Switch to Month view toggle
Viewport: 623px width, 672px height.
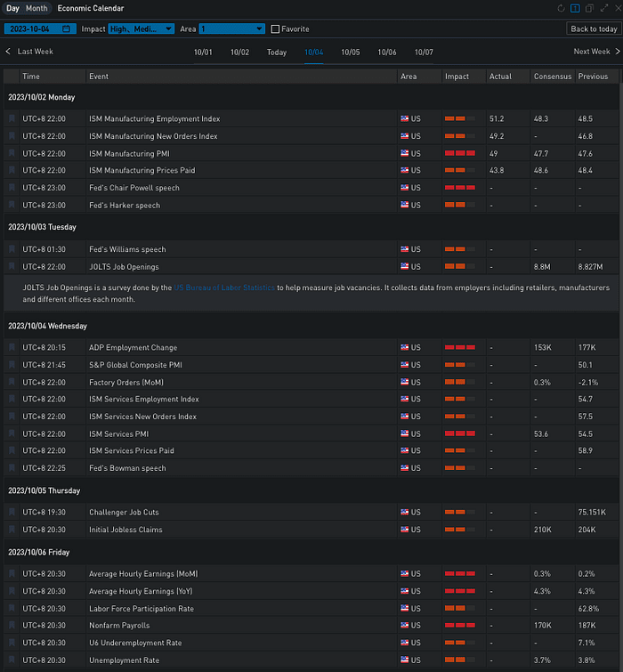coord(36,8)
